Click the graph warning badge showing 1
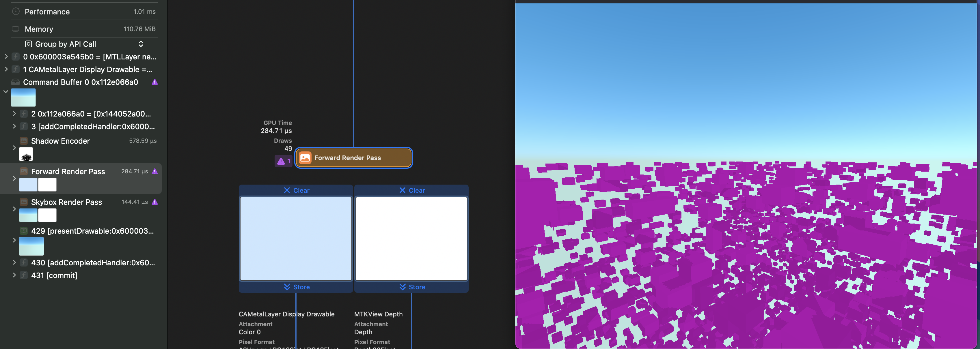980x349 pixels. tap(284, 161)
